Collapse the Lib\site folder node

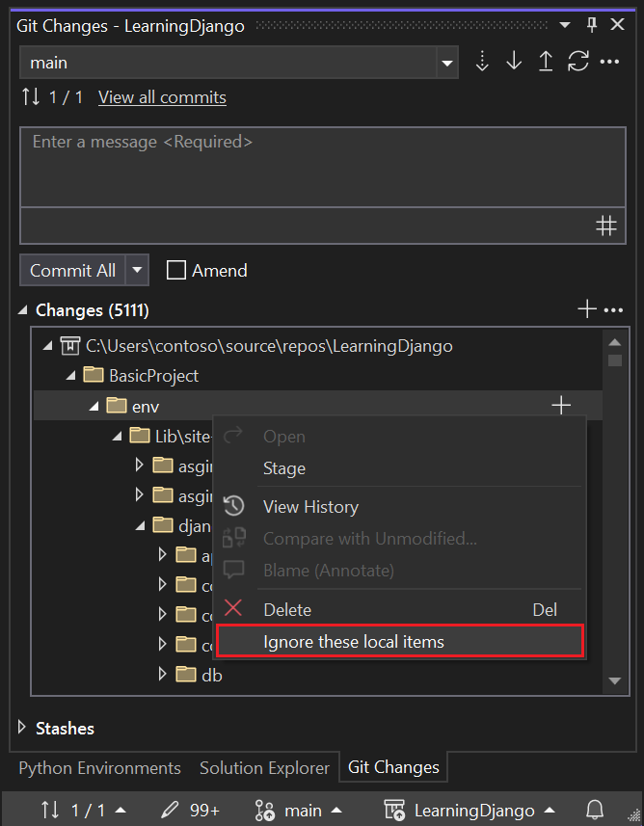118,437
